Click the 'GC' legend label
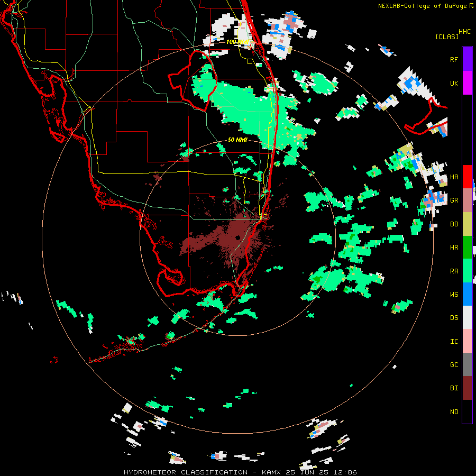The width and height of the screenshot is (476, 476). pos(454,365)
